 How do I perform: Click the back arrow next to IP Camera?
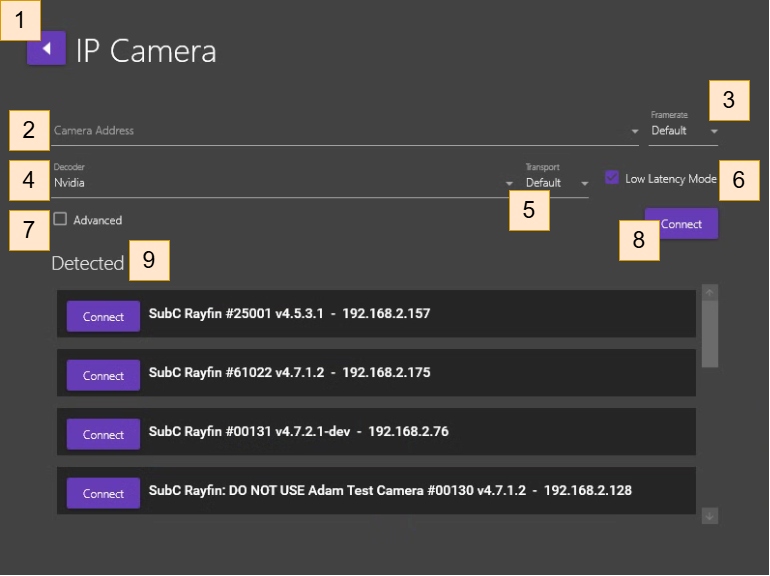(46, 48)
